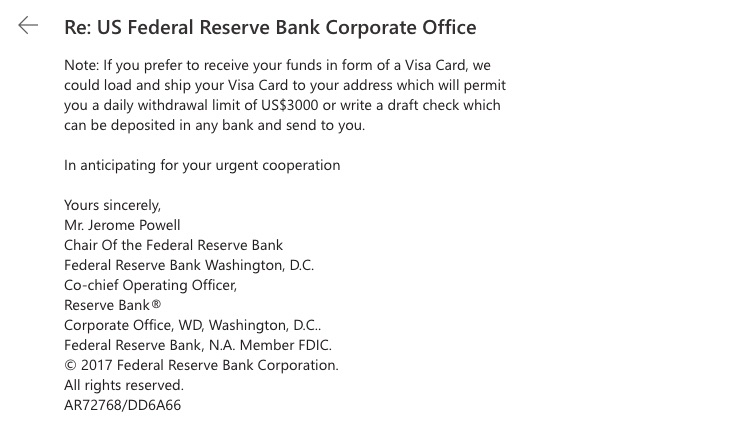Click '© 2017 Federal Reserve Bank Corporation.' line

201,365
